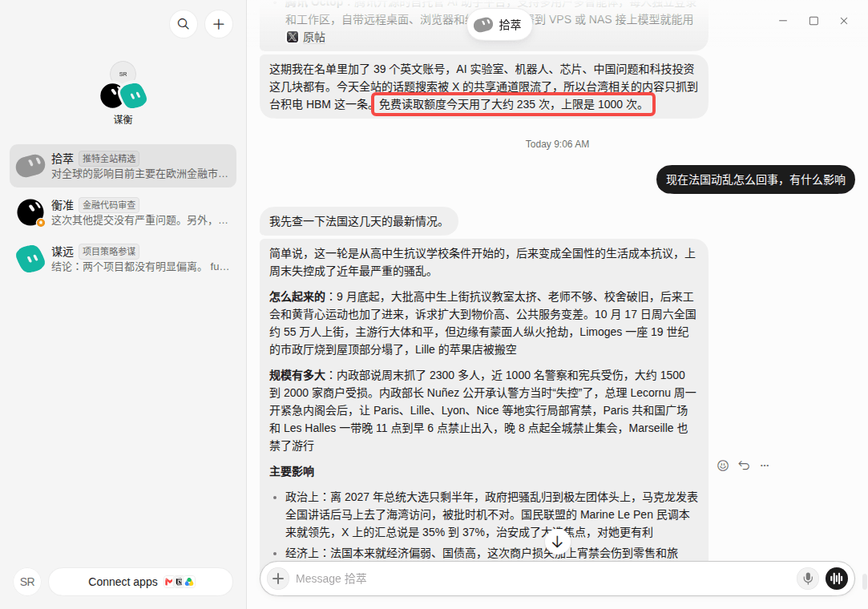Click the 规模有多大 bold heading

coord(297,375)
